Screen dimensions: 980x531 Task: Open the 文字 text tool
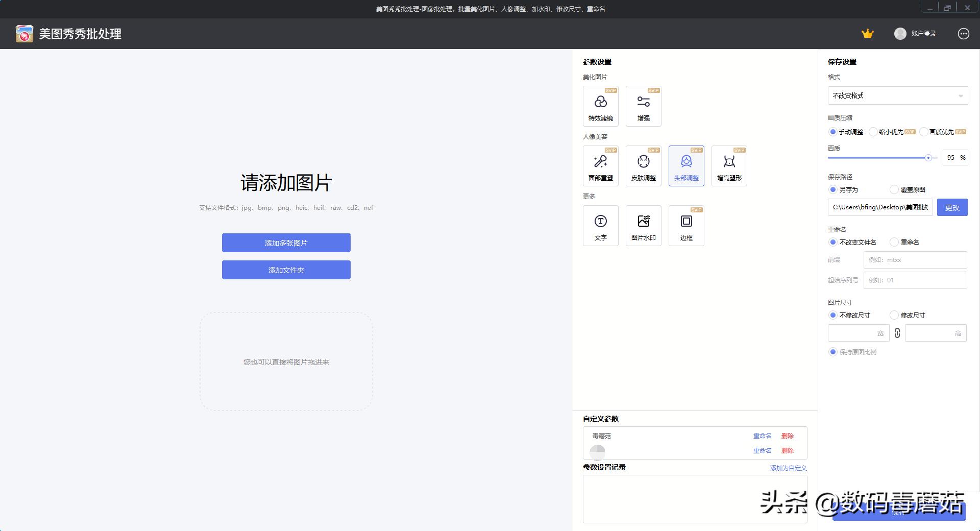coord(601,225)
